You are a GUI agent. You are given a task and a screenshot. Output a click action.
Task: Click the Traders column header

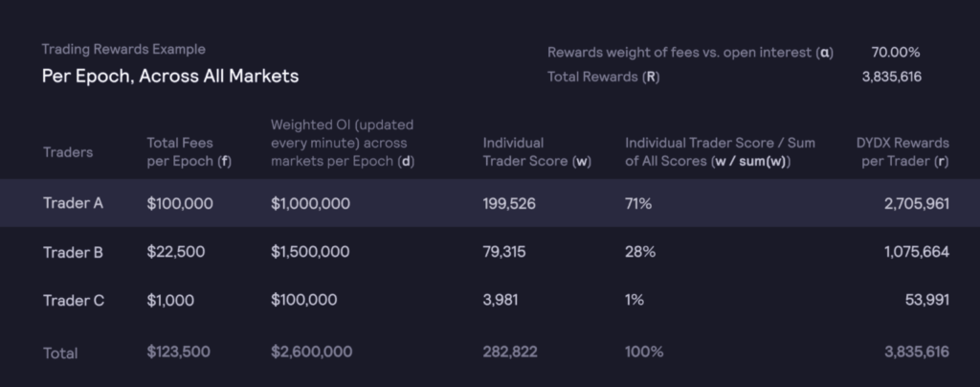(x=68, y=152)
